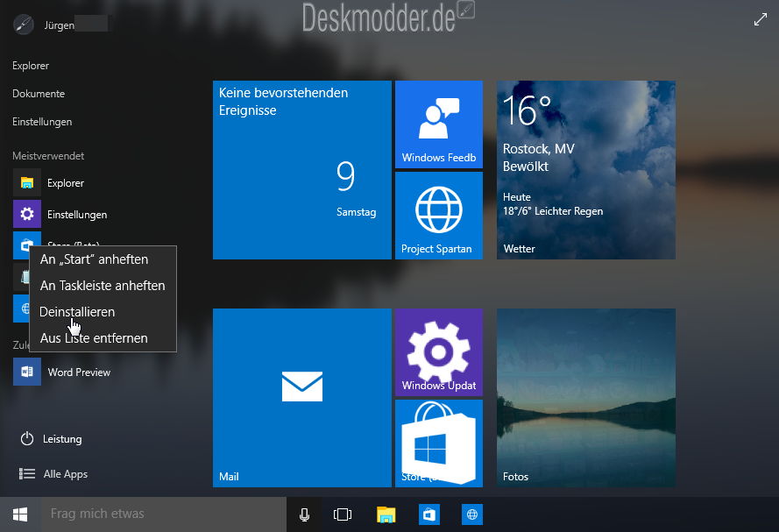This screenshot has height=532, width=779.
Task: Open the Mail tile
Action: [302, 398]
